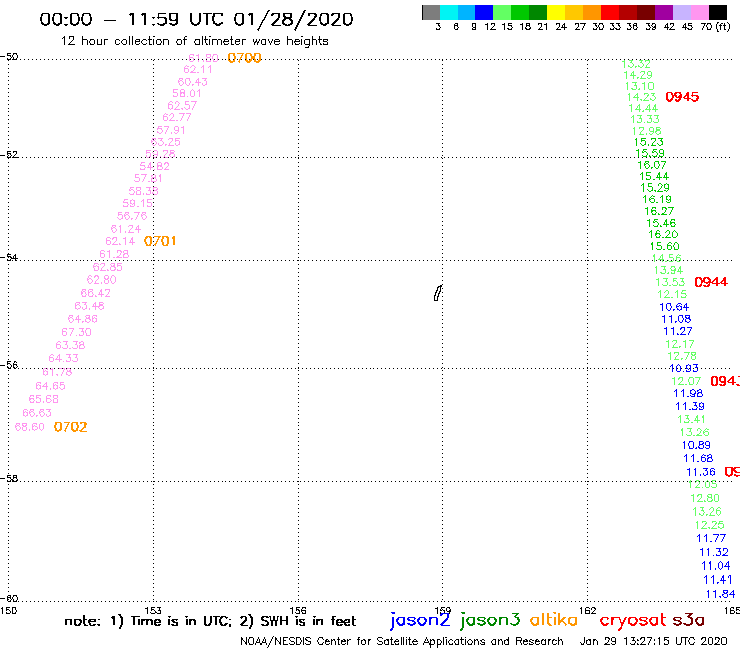Viewport: 740px width, 650px height.
Task: Click the small island outline near longitude 159
Action: click(x=438, y=293)
